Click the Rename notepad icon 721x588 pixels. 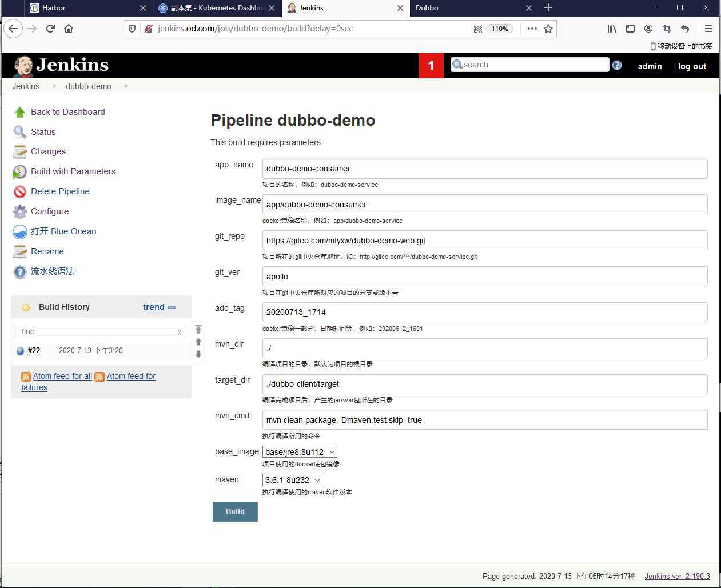[20, 251]
